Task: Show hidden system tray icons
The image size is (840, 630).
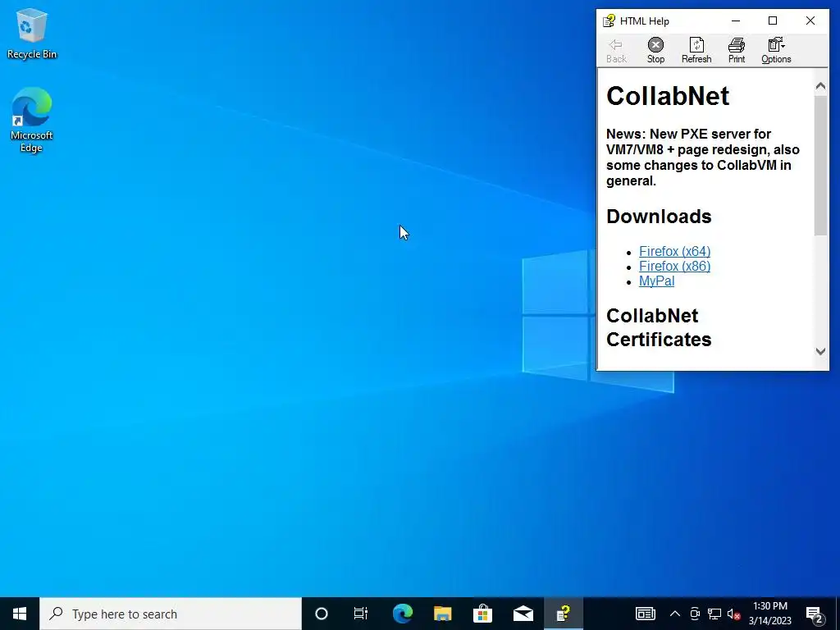Action: pyautogui.click(x=675, y=614)
